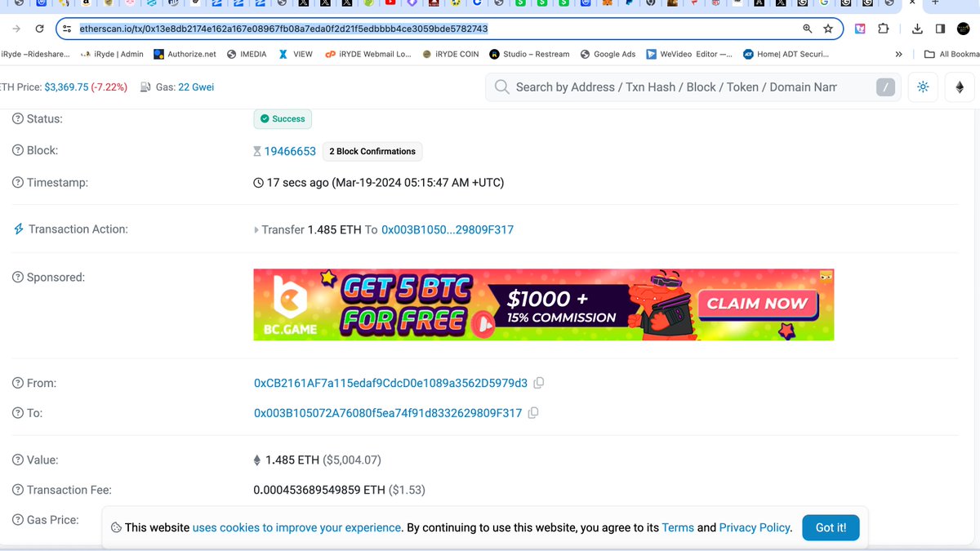This screenshot has height=551, width=980.
Task: Open the All Bookmarks folder
Action: click(951, 55)
